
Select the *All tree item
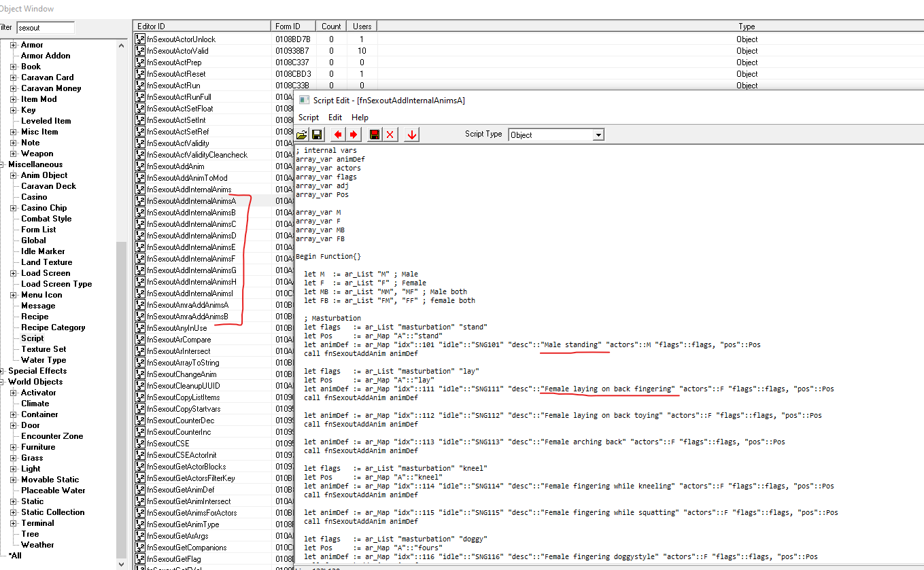tap(15, 556)
